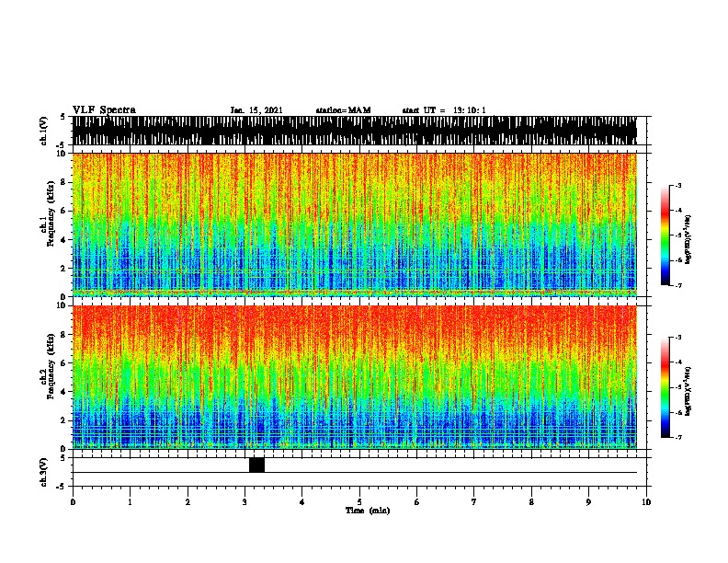Viewport: 728px width, 563px height.
Task: Click time axis tick label "7"
Action: 474,502
